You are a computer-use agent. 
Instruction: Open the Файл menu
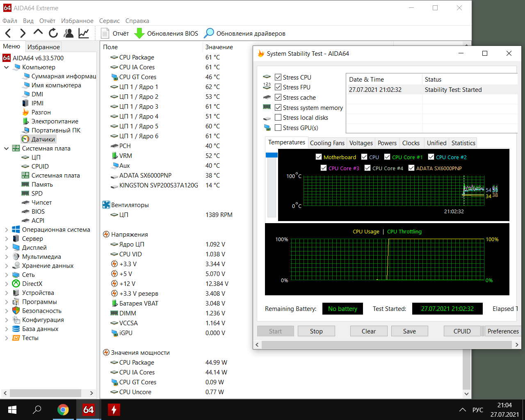[10, 21]
